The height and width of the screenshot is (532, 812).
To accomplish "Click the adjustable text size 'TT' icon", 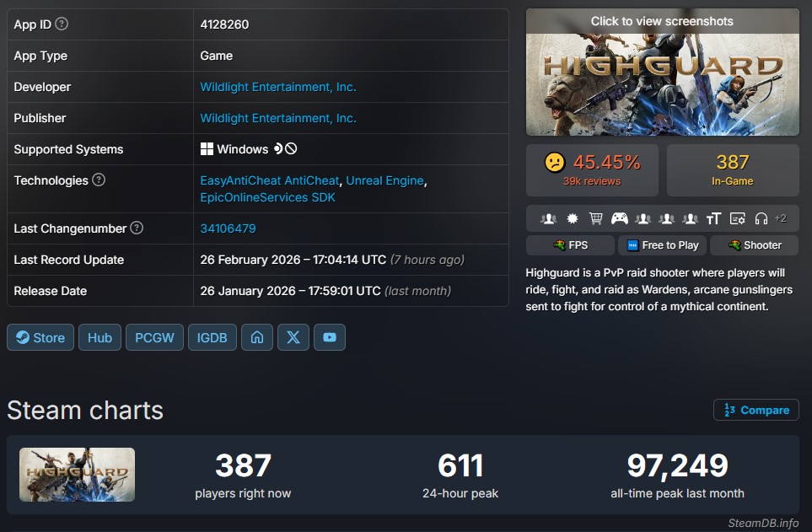I will (x=713, y=218).
